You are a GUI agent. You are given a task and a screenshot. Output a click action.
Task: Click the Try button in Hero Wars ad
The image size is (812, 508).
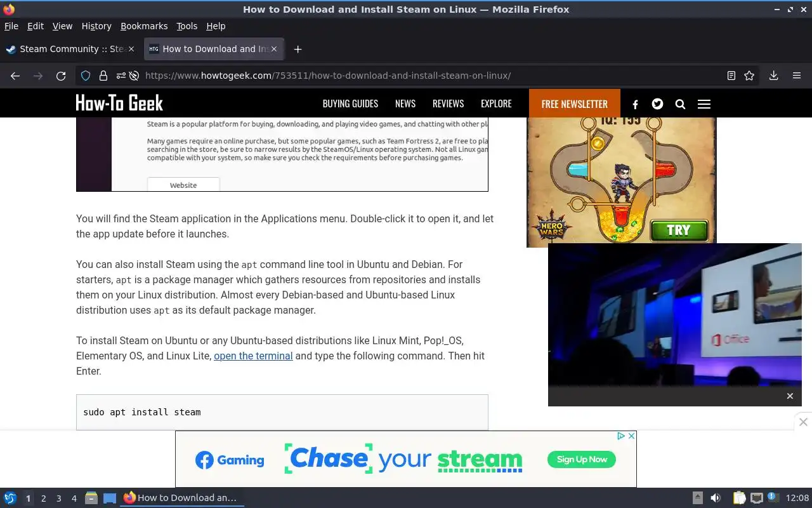point(678,230)
